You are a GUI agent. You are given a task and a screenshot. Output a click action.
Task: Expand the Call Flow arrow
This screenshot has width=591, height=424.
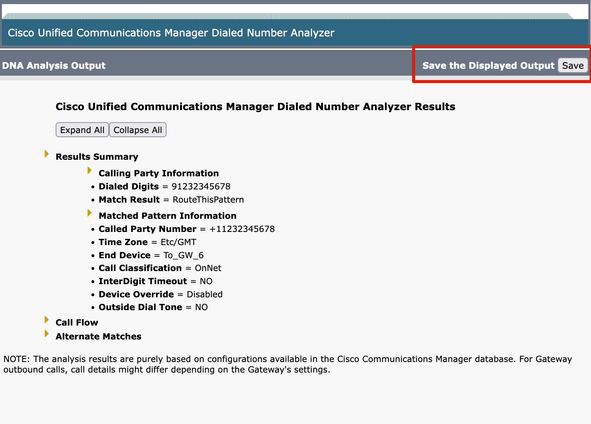pyautogui.click(x=46, y=320)
